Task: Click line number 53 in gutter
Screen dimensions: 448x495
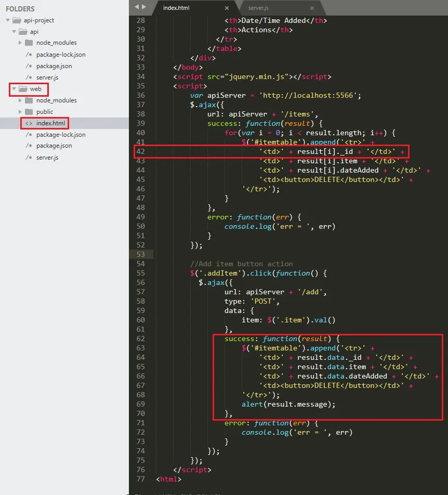Action: click(x=141, y=254)
